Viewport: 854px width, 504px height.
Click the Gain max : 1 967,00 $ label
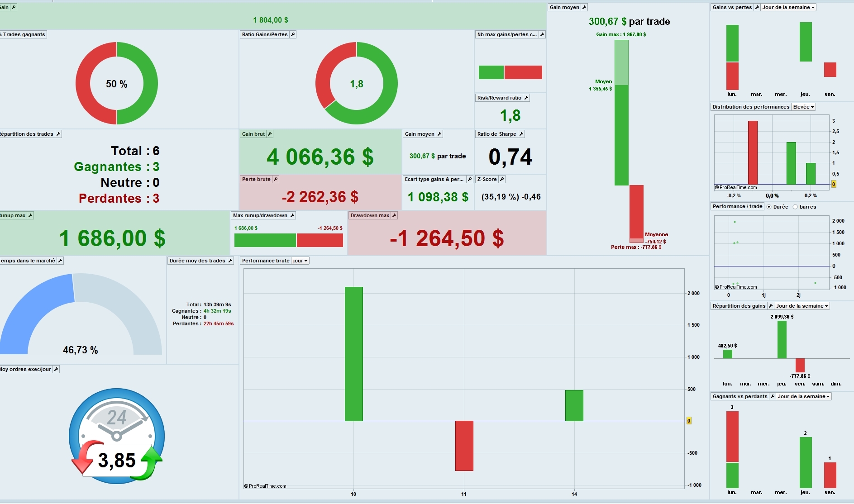(621, 34)
